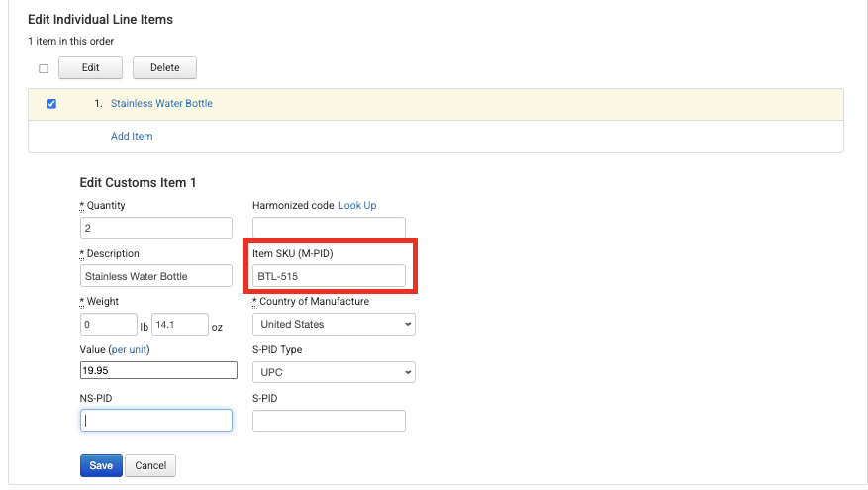This screenshot has width=868, height=490.
Task: Click the Weight pounds input field
Action: tap(109, 325)
